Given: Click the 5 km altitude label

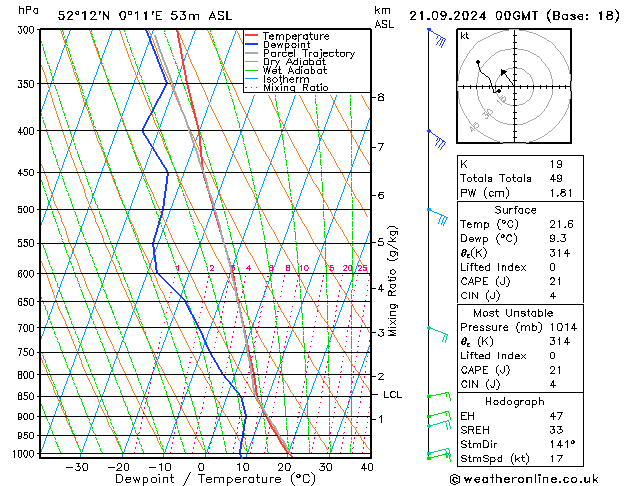Looking at the screenshot, I should tap(381, 242).
